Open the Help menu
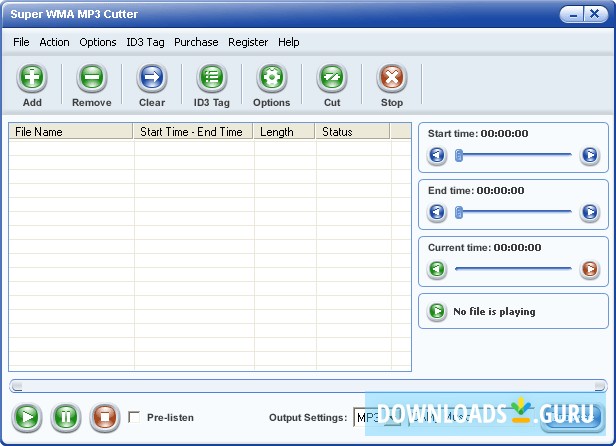Image resolution: width=616 pixels, height=446 pixels. [289, 42]
